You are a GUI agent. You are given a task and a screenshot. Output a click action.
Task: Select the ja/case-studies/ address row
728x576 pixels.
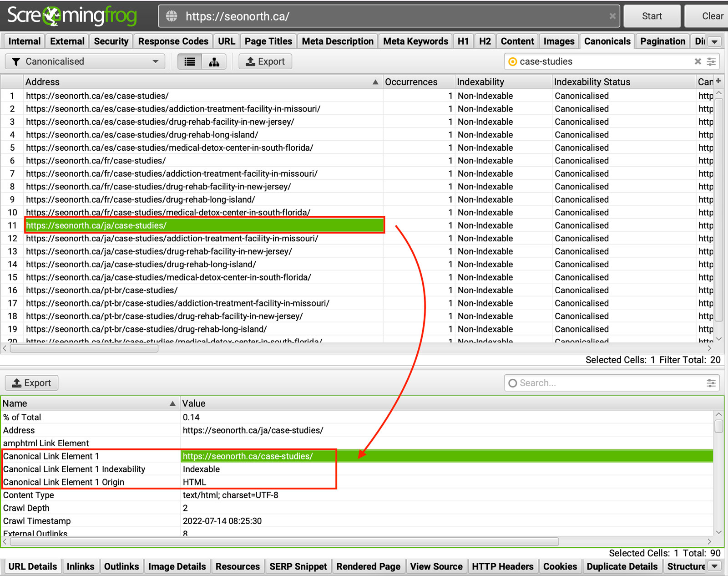coord(204,225)
